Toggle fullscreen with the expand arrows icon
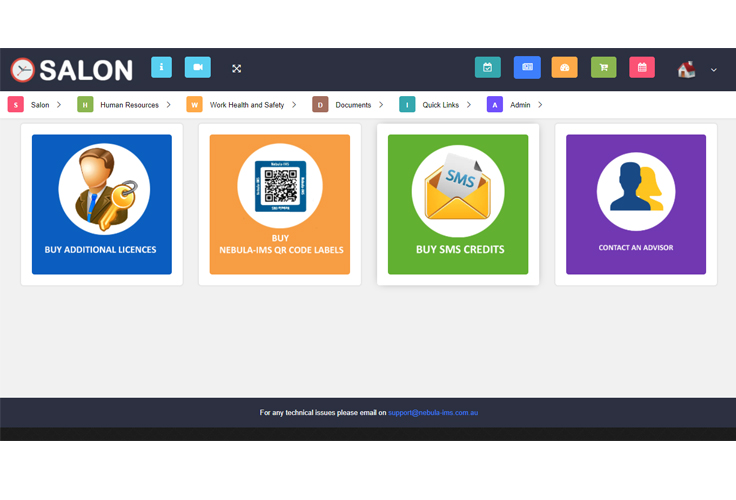 pyautogui.click(x=237, y=69)
